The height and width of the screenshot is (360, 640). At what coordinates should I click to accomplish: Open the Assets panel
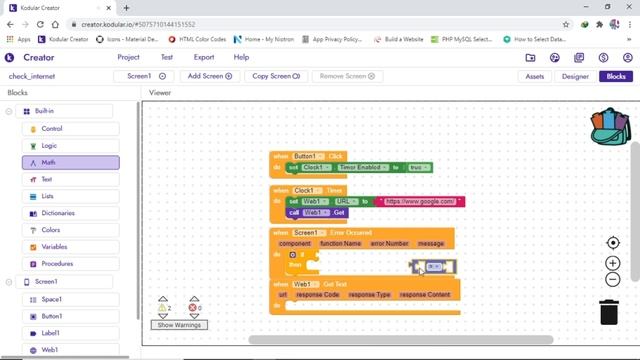534,76
